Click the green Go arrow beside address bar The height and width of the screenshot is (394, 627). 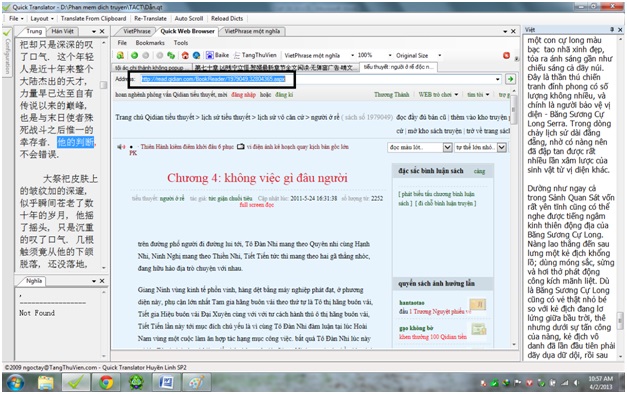click(510, 79)
